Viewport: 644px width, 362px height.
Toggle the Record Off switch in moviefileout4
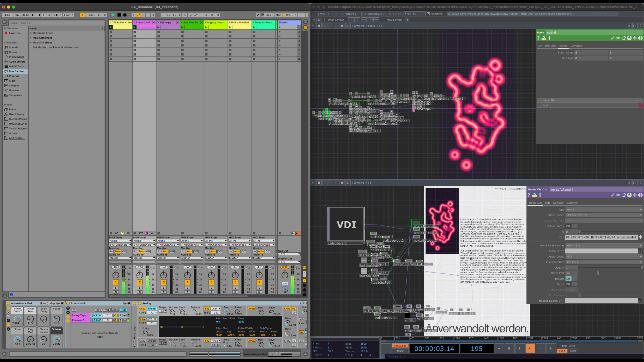[571, 278]
